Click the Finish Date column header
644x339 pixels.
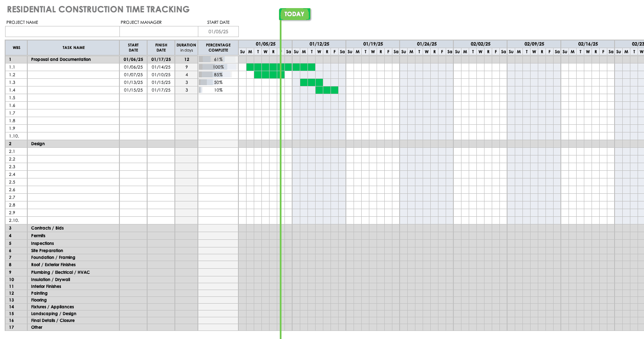pyautogui.click(x=161, y=48)
